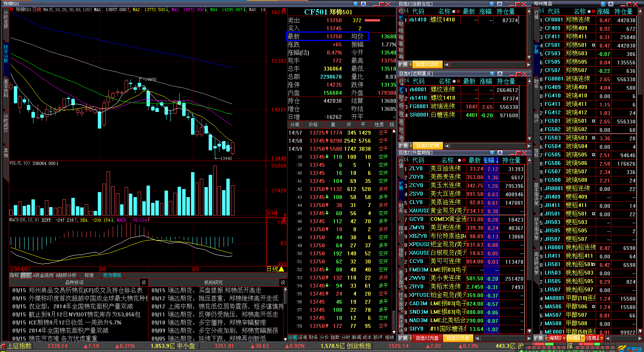
Task: Click the red gear icon in 郑州商品 header
Action: point(593,12)
